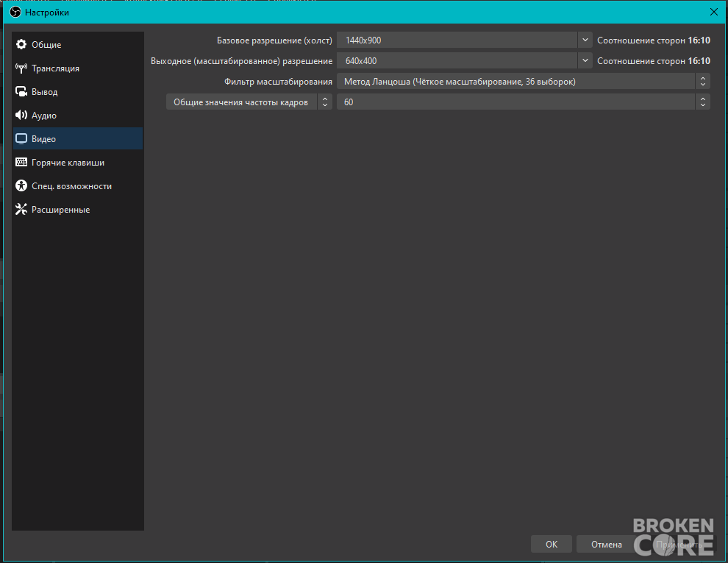Screen dimensions: 728x563
Task: Click the 640x400 output resolution field
Action: pyautogui.click(x=457, y=60)
